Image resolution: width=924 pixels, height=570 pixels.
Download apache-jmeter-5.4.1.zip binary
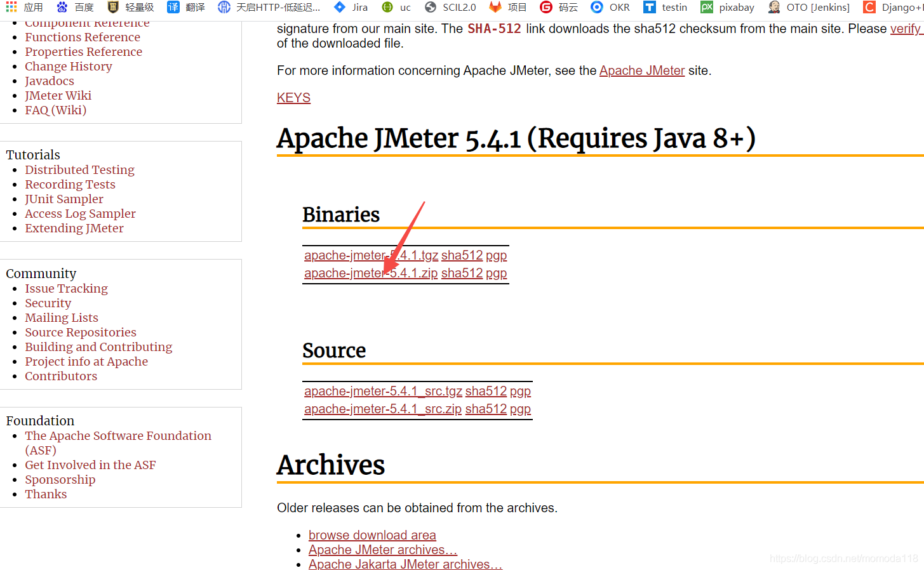[x=371, y=273]
